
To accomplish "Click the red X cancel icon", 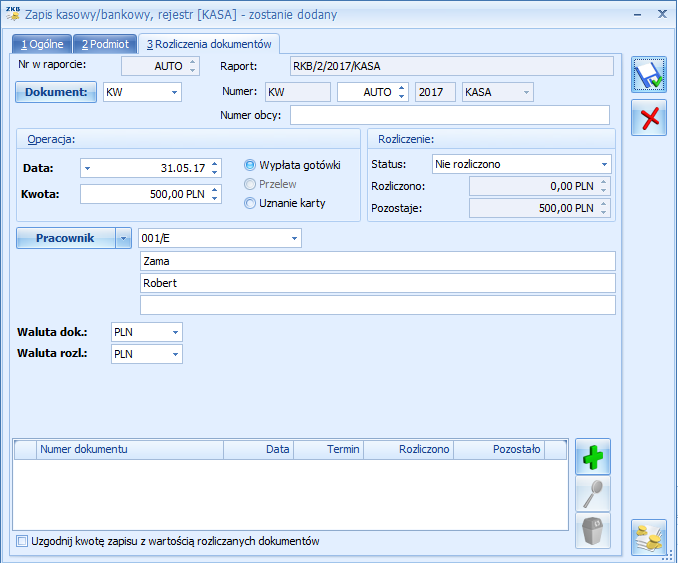I will (648, 118).
